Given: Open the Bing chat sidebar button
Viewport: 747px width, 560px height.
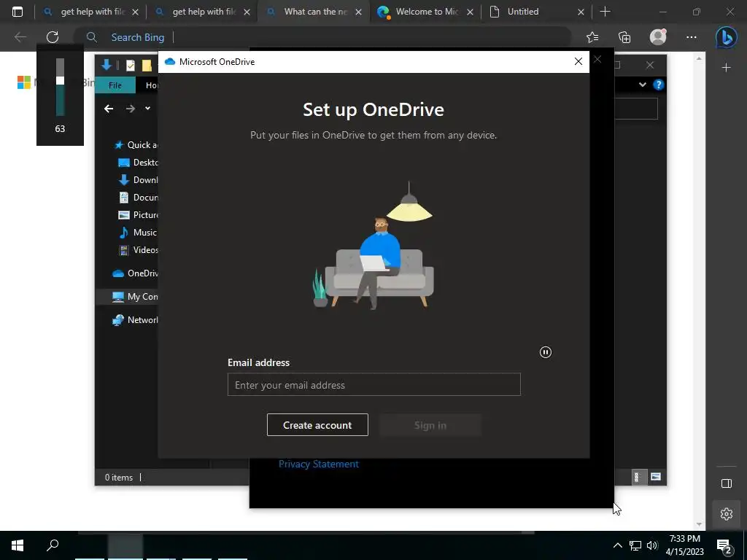Looking at the screenshot, I should click(726, 37).
